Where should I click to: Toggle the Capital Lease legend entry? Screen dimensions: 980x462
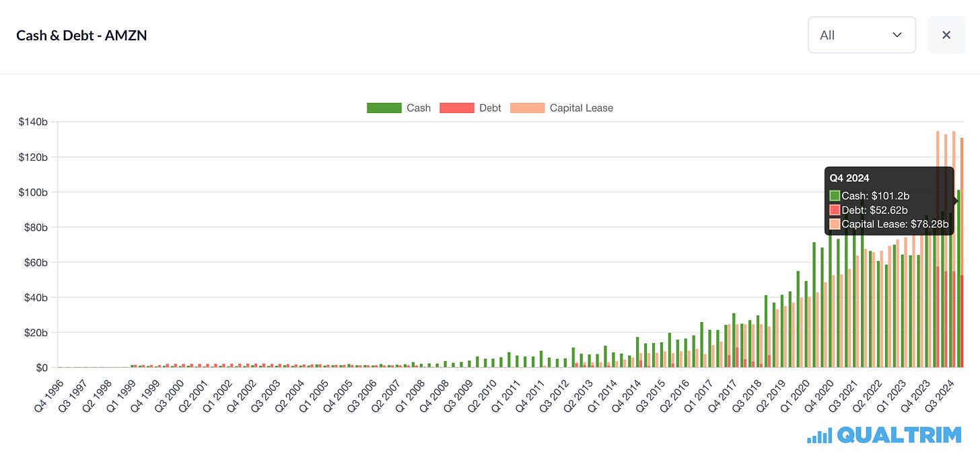562,108
